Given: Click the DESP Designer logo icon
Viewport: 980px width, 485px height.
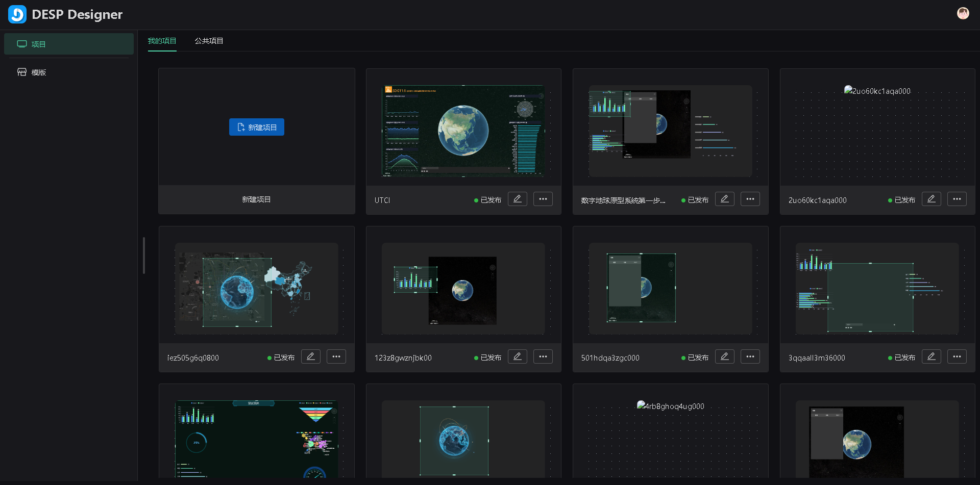Looking at the screenshot, I should point(17,14).
